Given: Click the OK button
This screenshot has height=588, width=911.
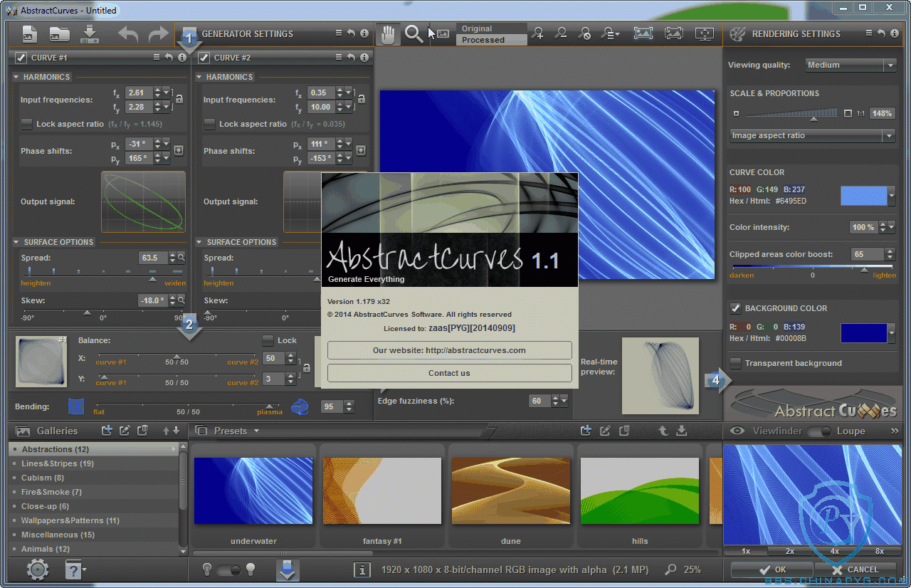Looking at the screenshot, I should pos(772,569).
